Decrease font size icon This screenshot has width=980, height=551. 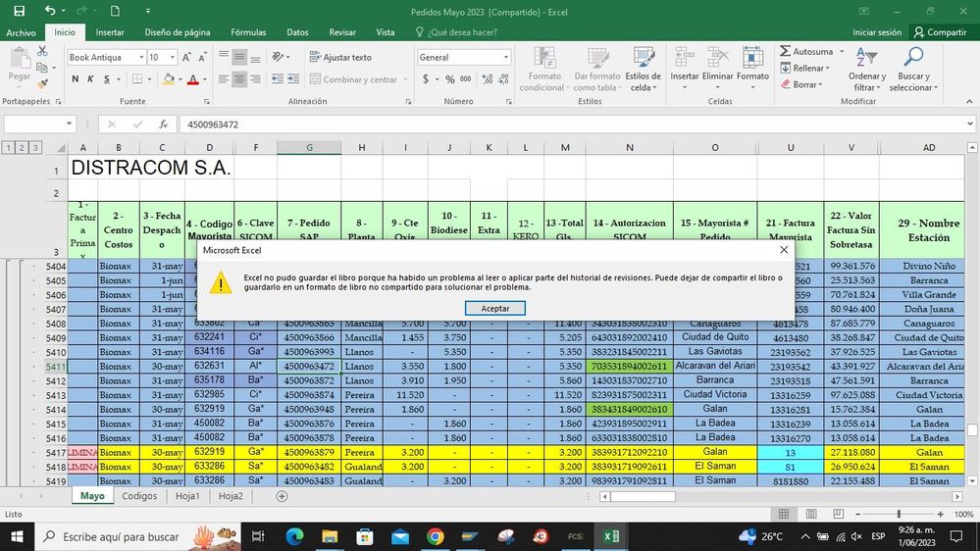(x=202, y=58)
